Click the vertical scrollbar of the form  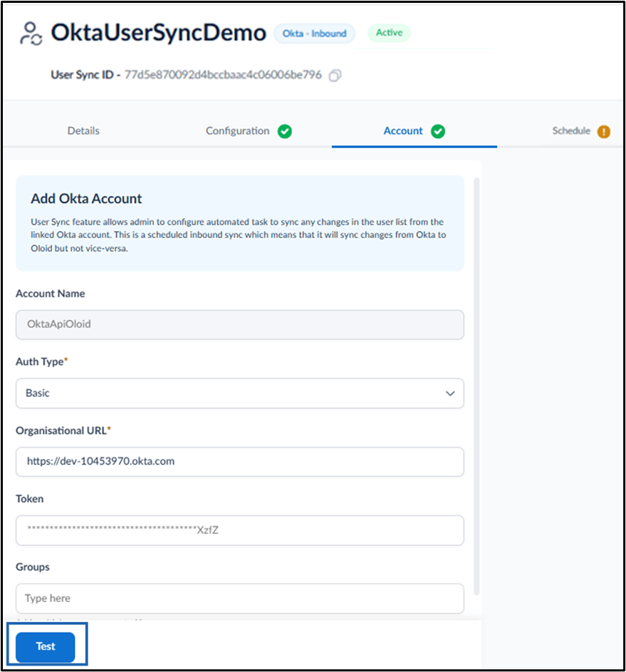click(476, 386)
